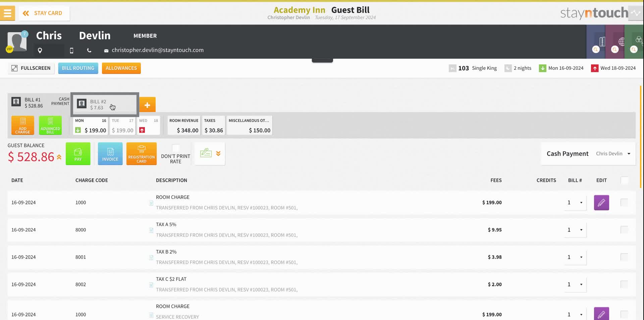This screenshot has width=644, height=320.
Task: Click arrival date green arrow icon
Action: (x=542, y=68)
